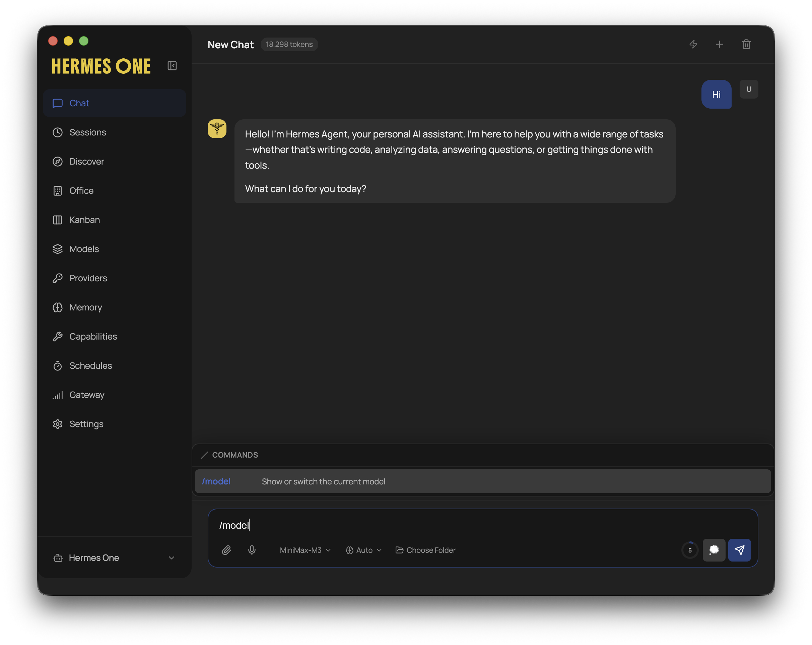Click the Capabilities label in sidebar

tap(93, 336)
